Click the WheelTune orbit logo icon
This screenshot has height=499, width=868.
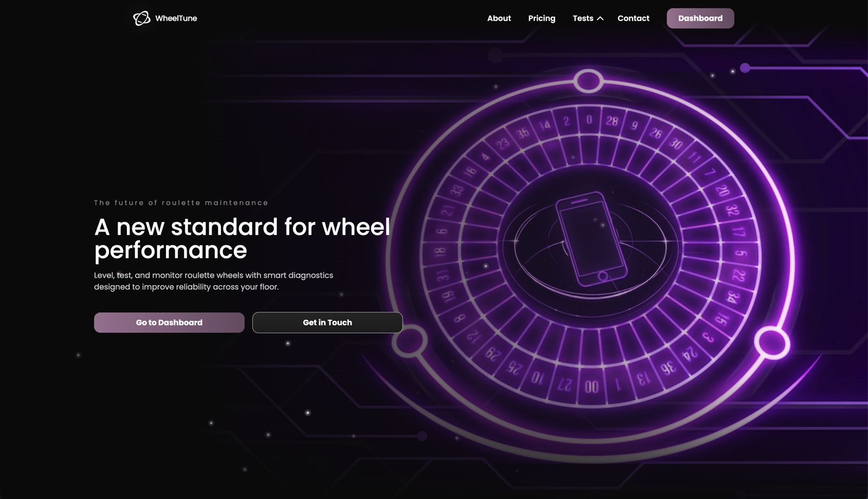click(x=142, y=18)
